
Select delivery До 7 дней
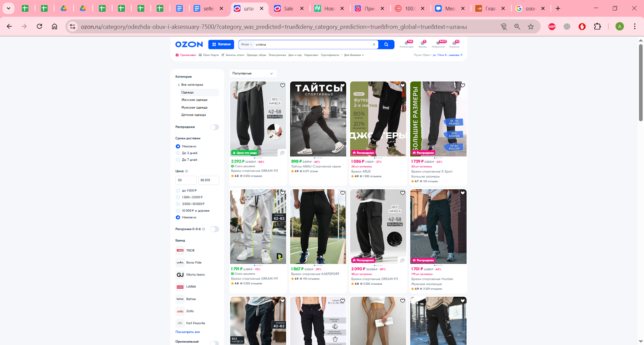pos(178,160)
